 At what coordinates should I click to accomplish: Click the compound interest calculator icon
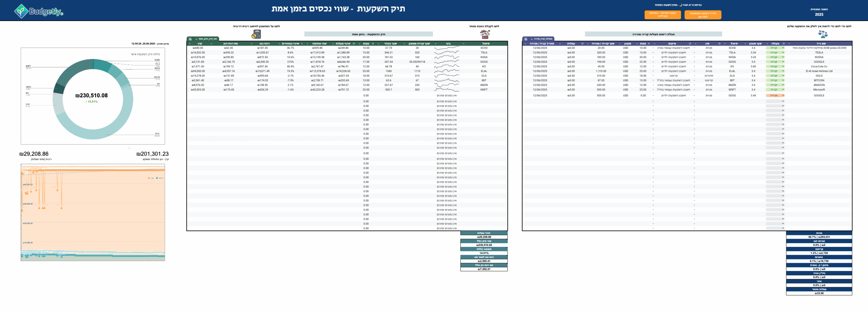[x=256, y=34]
